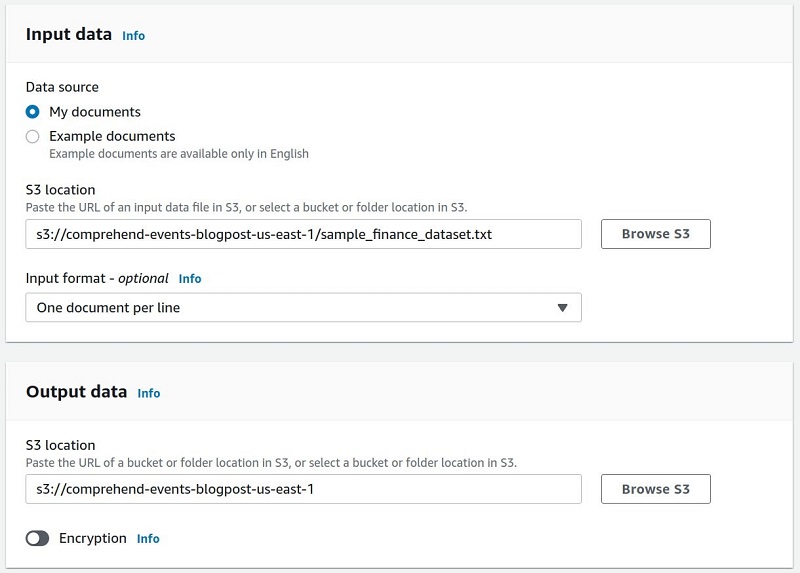Screen dimensions: 800x573
Task: Click the 'Paste the URL of an input data file' hint
Action: click(246, 207)
